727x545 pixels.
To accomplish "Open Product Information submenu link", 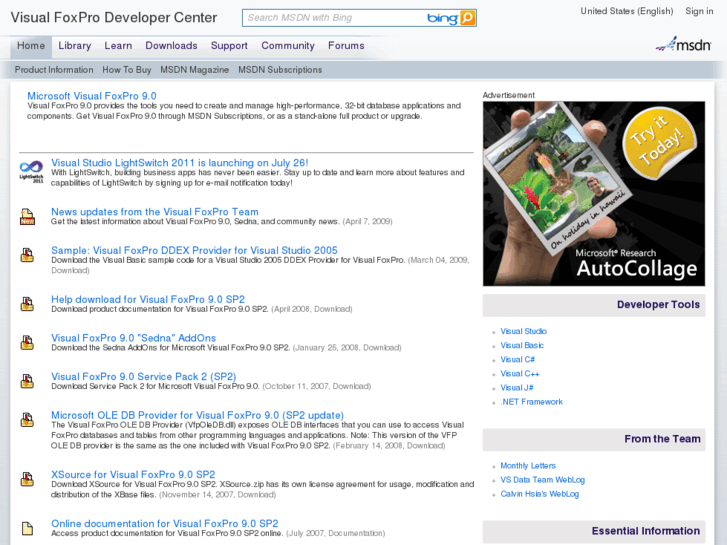I will (x=54, y=70).
